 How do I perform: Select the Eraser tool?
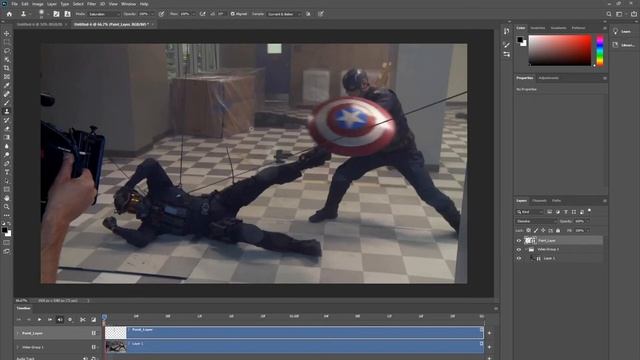(x=7, y=129)
